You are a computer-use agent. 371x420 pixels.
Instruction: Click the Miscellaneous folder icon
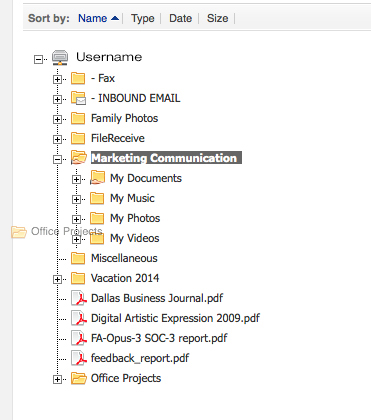[x=78, y=258]
